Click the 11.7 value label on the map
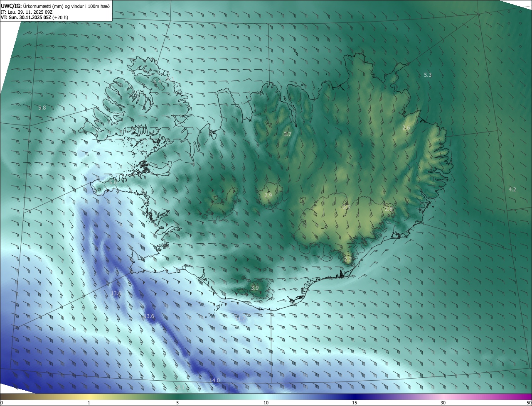 241,319
